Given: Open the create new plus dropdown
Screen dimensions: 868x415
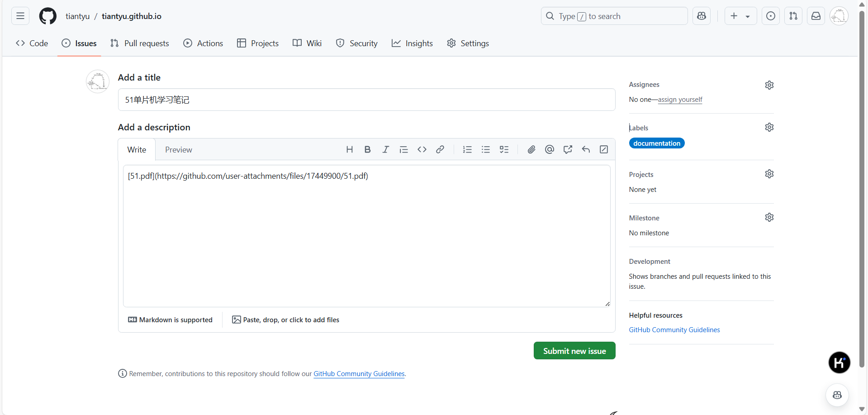Looking at the screenshot, I should pyautogui.click(x=740, y=16).
